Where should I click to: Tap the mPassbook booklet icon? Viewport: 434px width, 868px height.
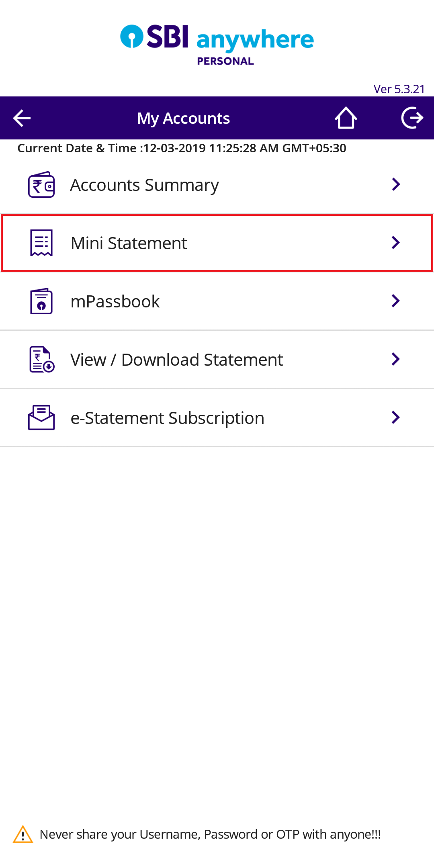click(41, 301)
